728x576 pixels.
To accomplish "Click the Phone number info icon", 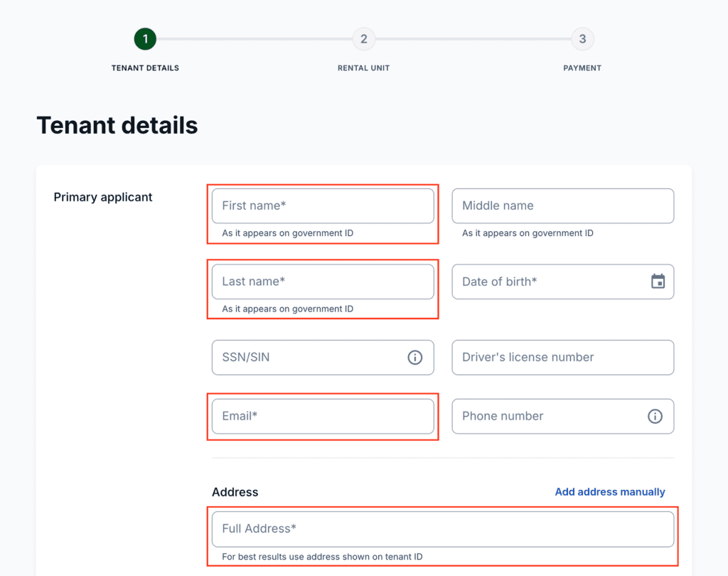I will point(655,417).
